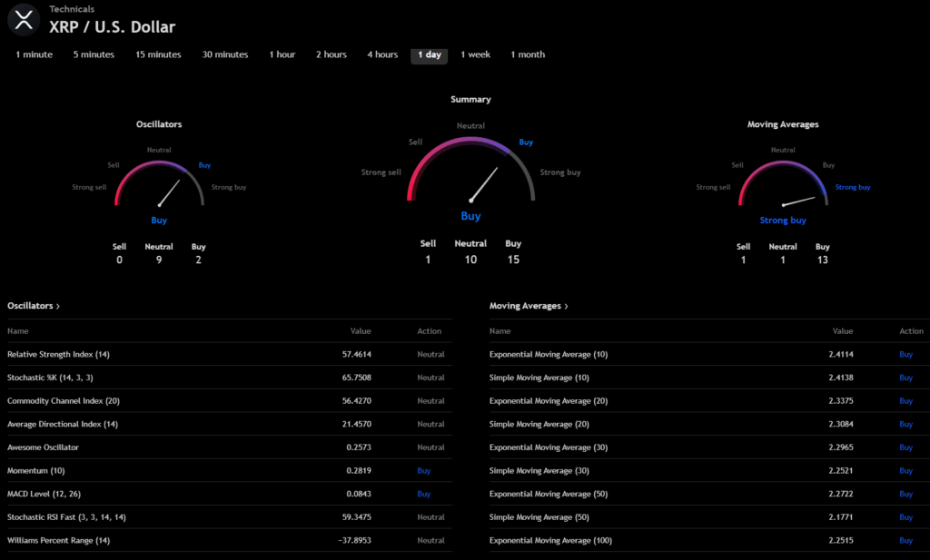The image size is (930, 560).
Task: Click the Buy action for EMA (100)
Action: click(x=905, y=540)
